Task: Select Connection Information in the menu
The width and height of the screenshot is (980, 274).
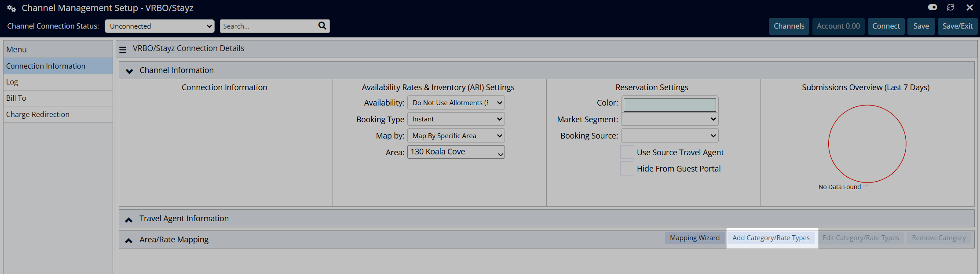Action: coord(58,66)
